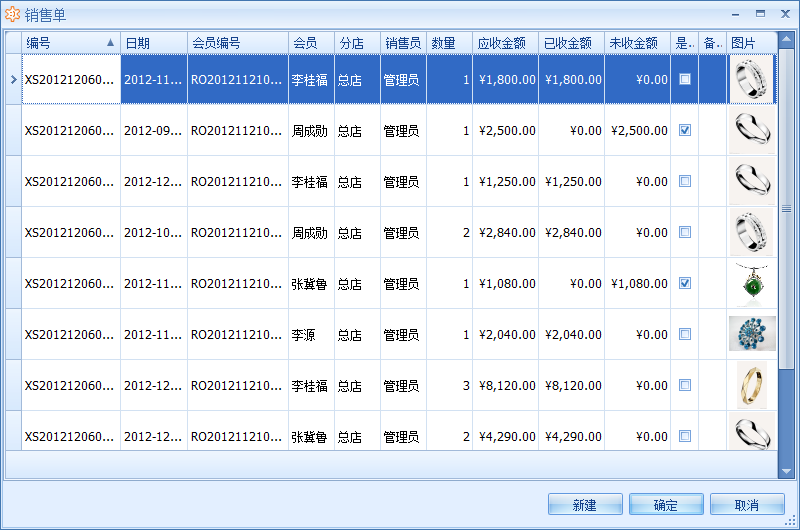Select member 李源 cell

(x=311, y=334)
